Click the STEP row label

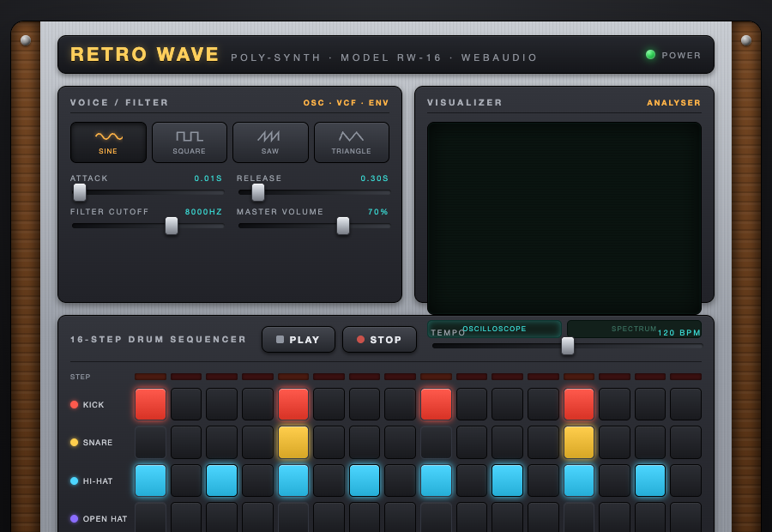click(x=81, y=377)
